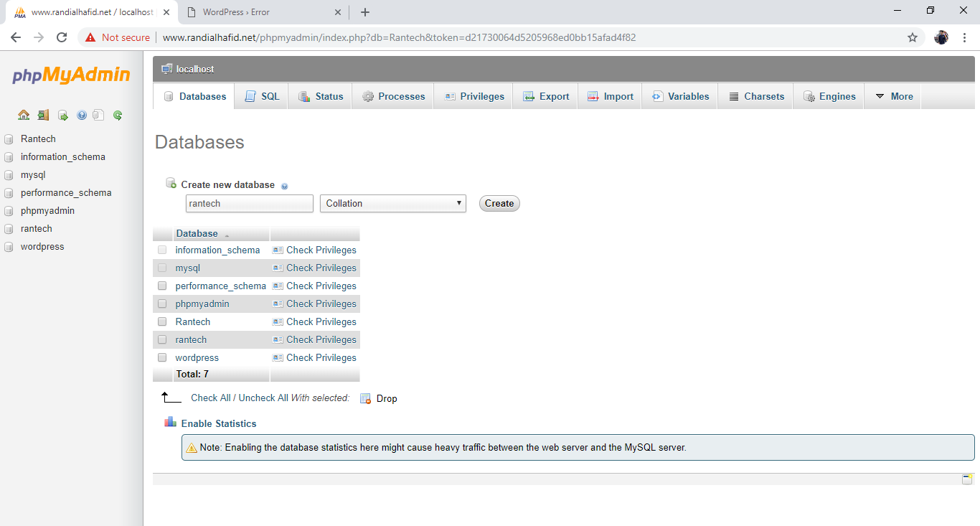Click the new database name field
980x526 pixels.
[x=250, y=204]
